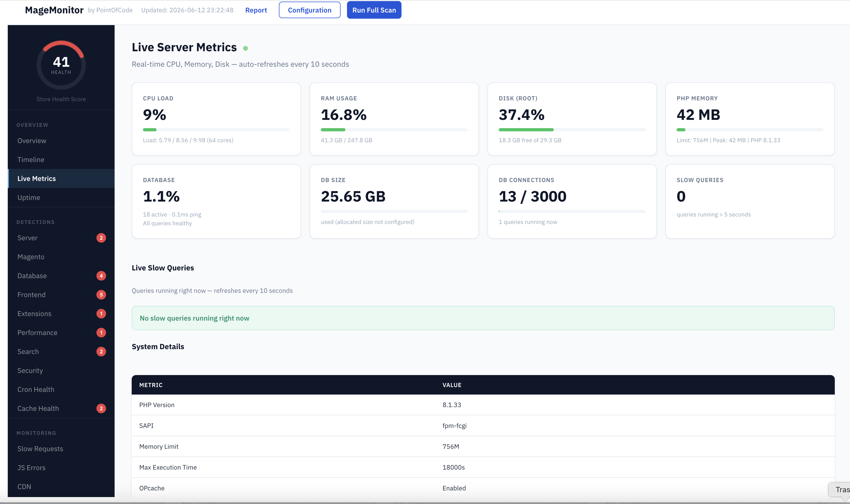
Task: Click the PHP Version table row
Action: coord(483,405)
